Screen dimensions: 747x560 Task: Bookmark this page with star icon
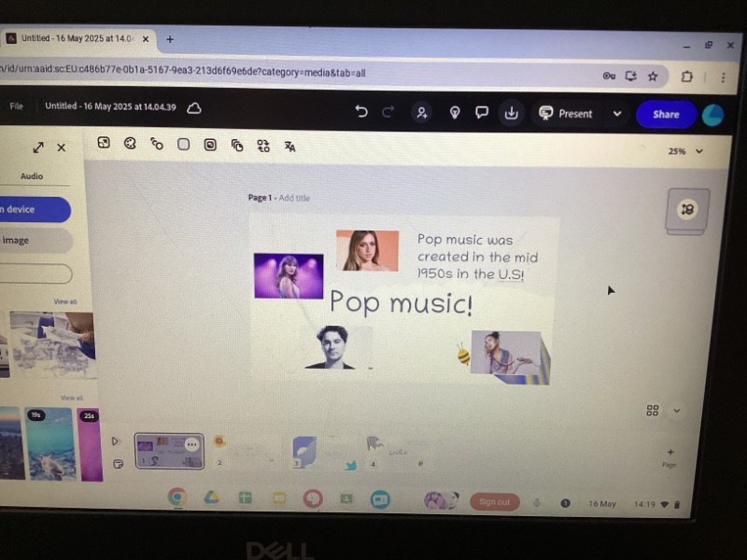click(653, 77)
